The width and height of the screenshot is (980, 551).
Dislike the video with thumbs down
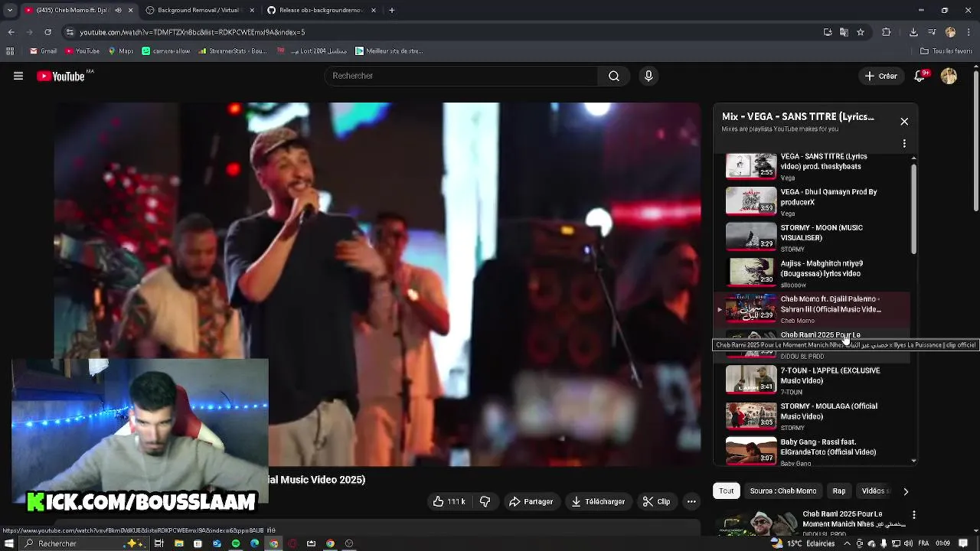(485, 501)
